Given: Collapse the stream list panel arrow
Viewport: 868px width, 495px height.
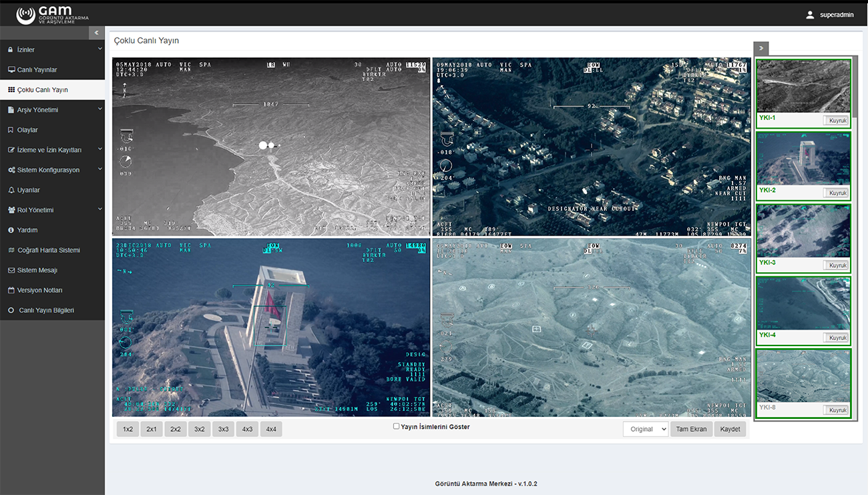Looking at the screenshot, I should [761, 48].
